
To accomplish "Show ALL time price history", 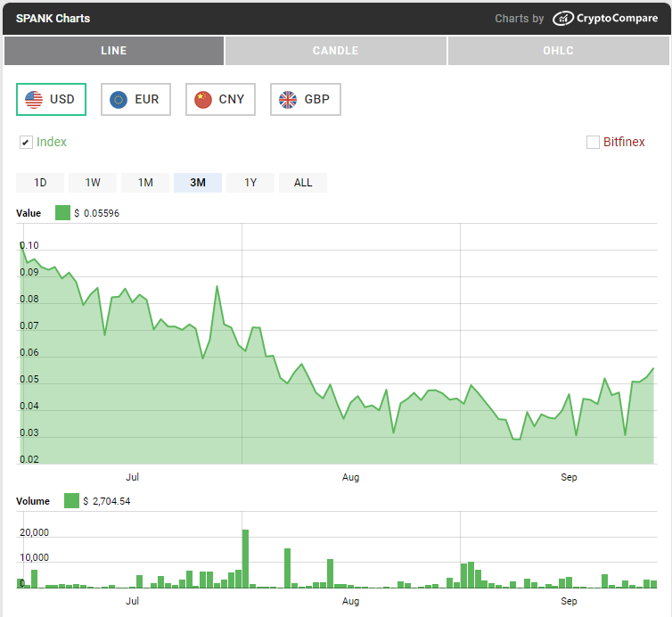I will 303,183.
